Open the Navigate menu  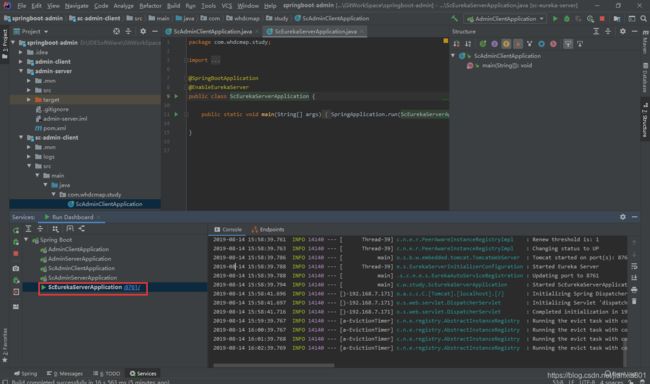click(x=77, y=6)
